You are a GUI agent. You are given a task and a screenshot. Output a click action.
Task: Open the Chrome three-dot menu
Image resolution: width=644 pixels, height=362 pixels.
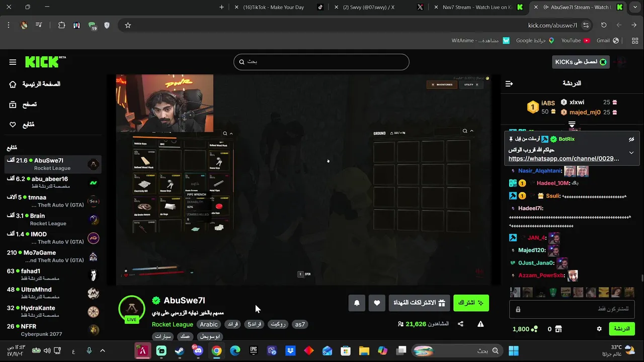tap(9, 25)
